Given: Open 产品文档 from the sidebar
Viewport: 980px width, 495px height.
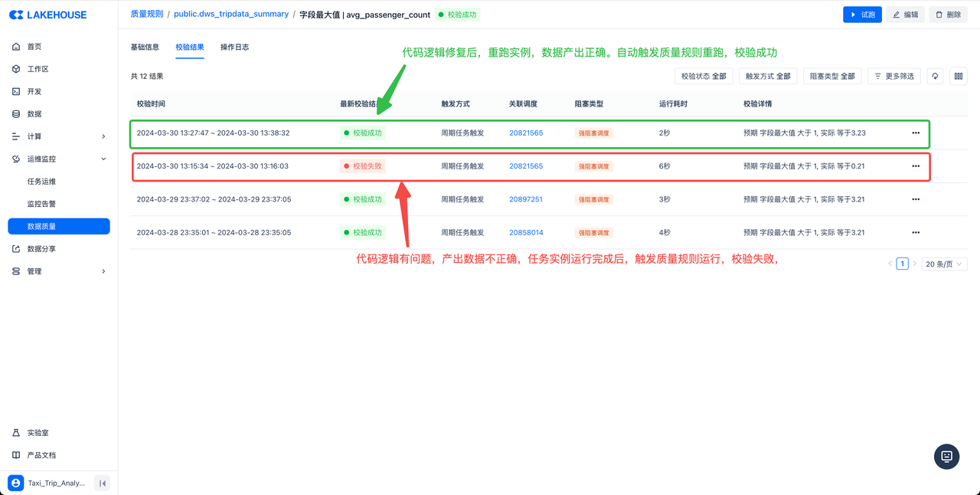Looking at the screenshot, I should tap(41, 455).
